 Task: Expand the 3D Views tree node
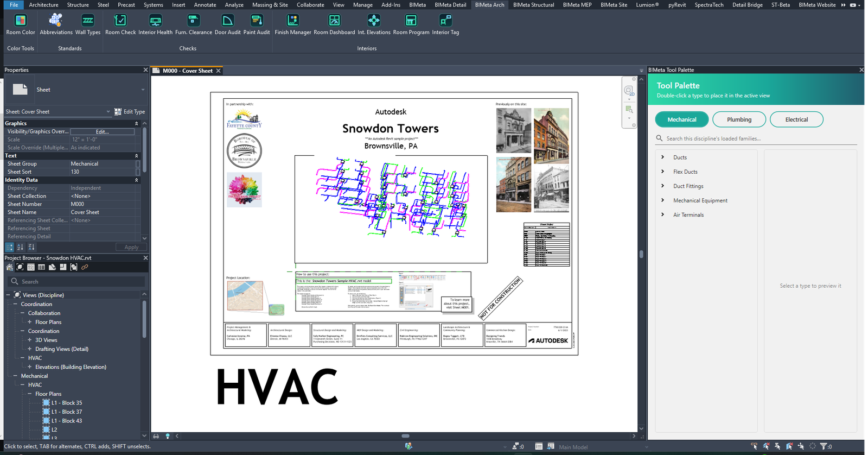click(30, 340)
